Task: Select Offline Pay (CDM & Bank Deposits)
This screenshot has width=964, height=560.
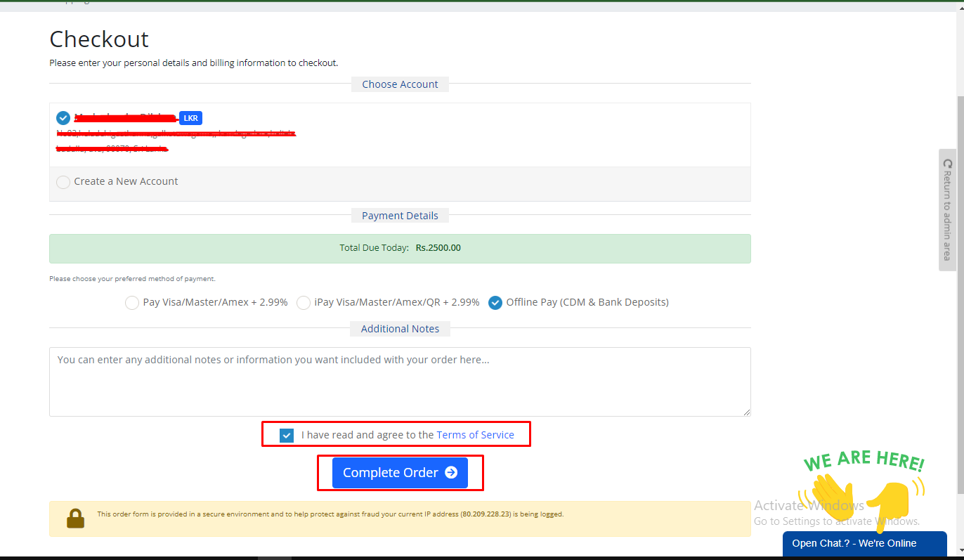Action: pyautogui.click(x=495, y=303)
